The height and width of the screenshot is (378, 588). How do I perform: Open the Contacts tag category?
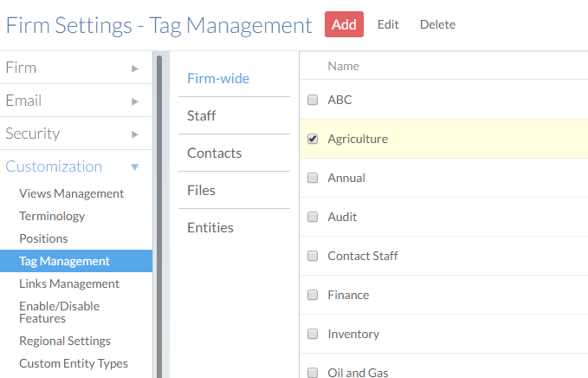pyautogui.click(x=214, y=153)
